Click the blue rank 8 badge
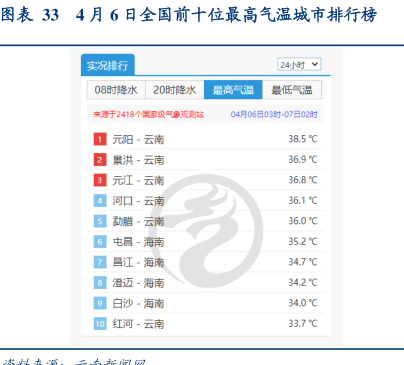 point(100,283)
